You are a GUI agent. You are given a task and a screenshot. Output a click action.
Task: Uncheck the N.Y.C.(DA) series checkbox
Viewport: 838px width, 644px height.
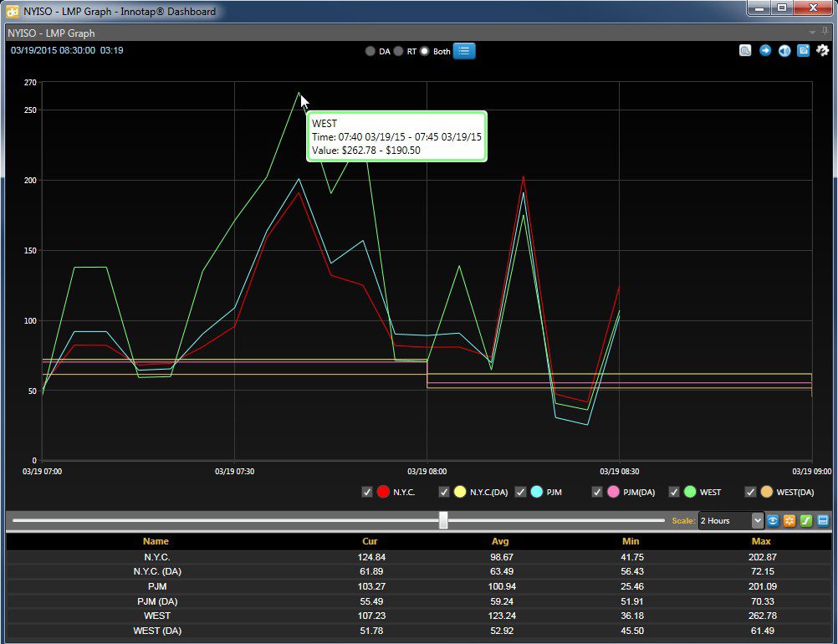(443, 492)
